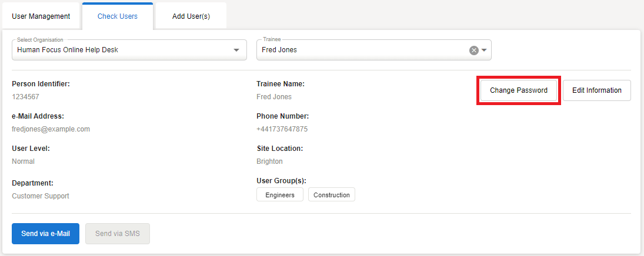This screenshot has height=256, width=644.
Task: Click the Normal user level value
Action: click(24, 161)
